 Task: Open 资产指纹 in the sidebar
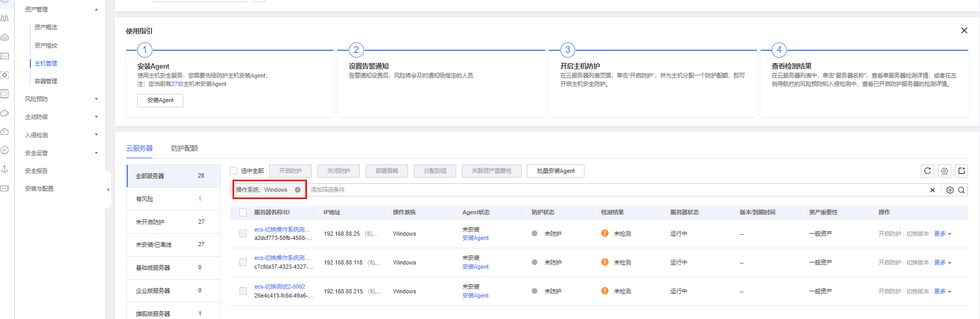coord(46,46)
